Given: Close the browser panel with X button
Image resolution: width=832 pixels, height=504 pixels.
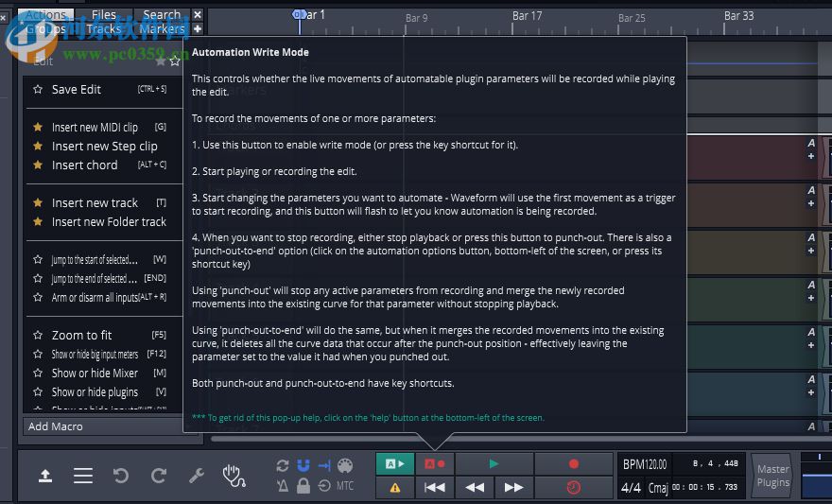Looking at the screenshot, I should click(x=198, y=15).
